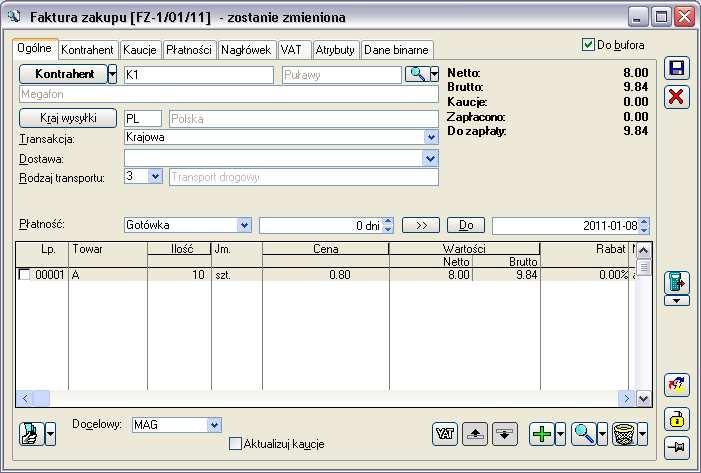The height and width of the screenshot is (473, 701).
Task: Click the Brutto value 9.84 in table row
Action: point(506,275)
